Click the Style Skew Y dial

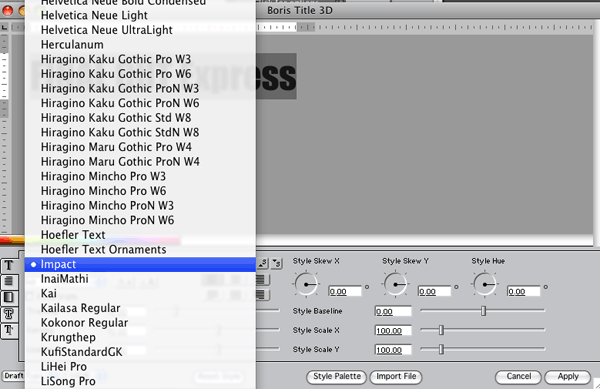tap(395, 284)
